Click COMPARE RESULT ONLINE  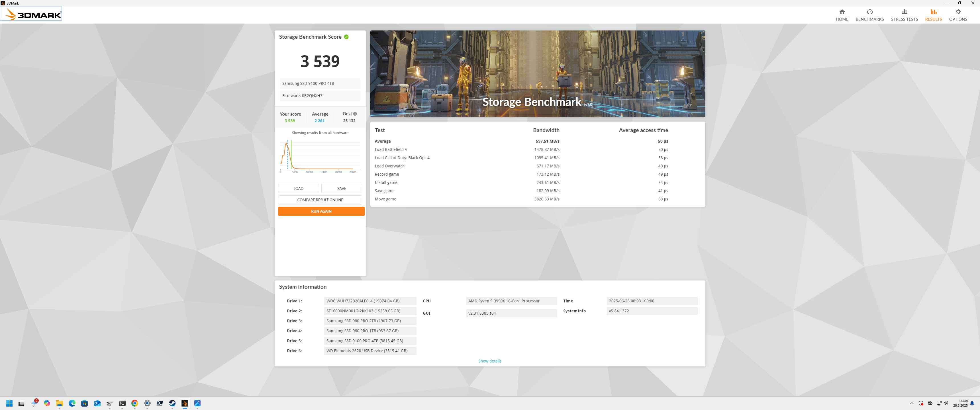320,199
